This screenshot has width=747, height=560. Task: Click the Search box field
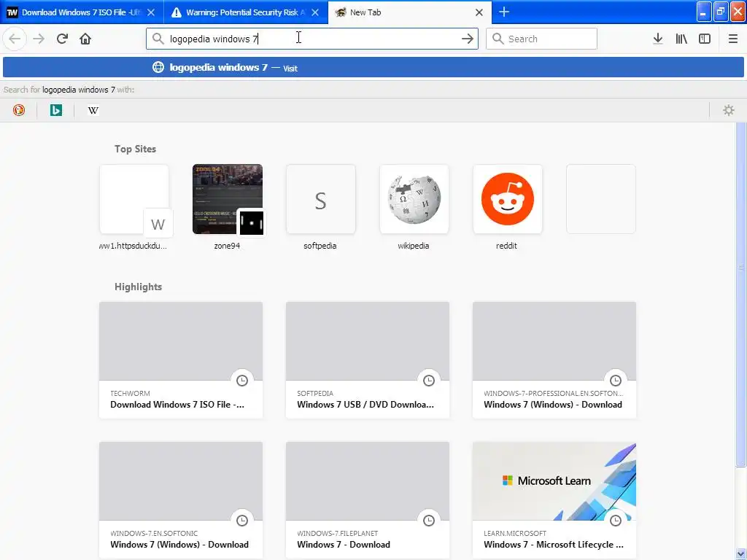541,39
